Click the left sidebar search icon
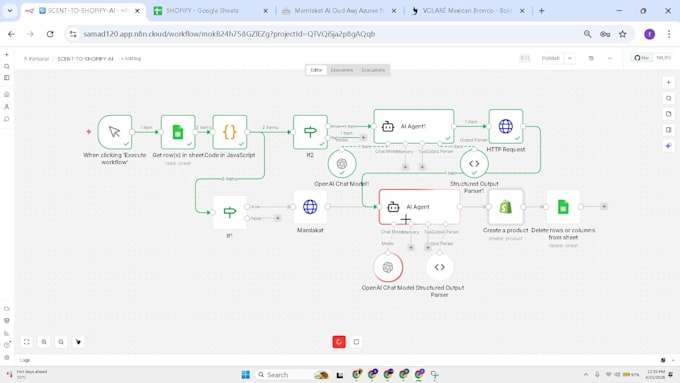Image resolution: width=680 pixels, height=383 pixels. (7, 66)
